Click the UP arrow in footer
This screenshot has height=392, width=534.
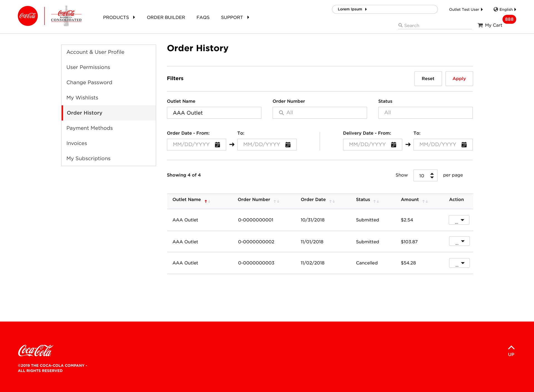tap(511, 351)
